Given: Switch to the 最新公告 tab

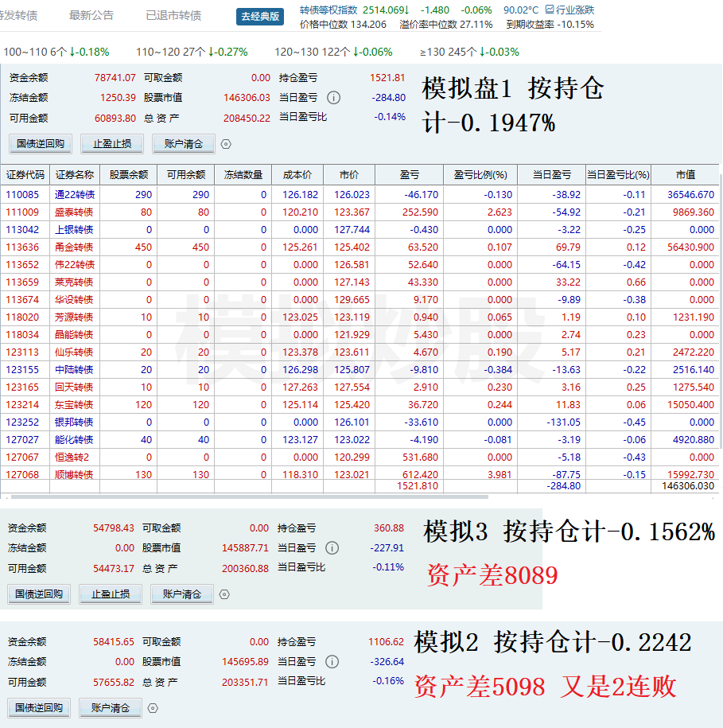Looking at the screenshot, I should pos(91,15).
